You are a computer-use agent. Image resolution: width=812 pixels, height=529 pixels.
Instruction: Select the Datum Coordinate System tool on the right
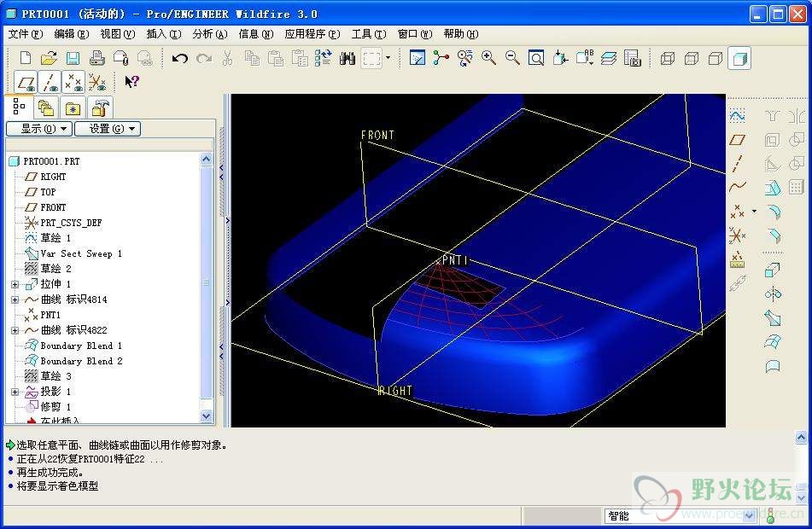pyautogui.click(x=737, y=235)
